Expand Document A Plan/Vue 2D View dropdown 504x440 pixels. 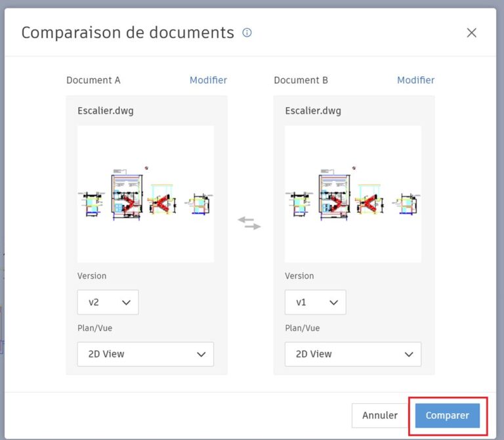[146, 354]
